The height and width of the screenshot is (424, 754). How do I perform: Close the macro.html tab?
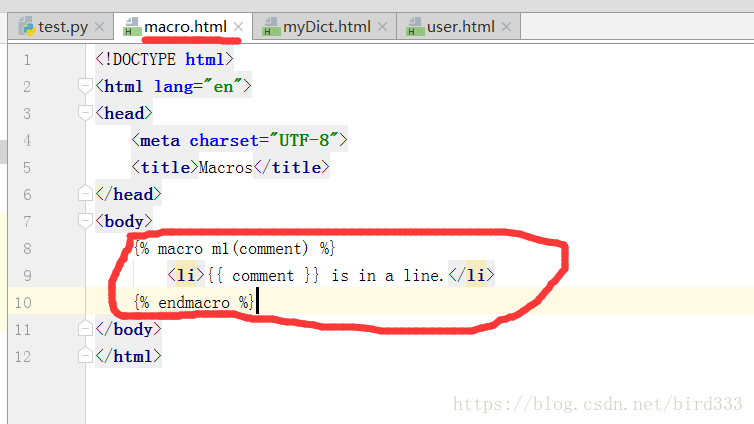click(x=238, y=27)
